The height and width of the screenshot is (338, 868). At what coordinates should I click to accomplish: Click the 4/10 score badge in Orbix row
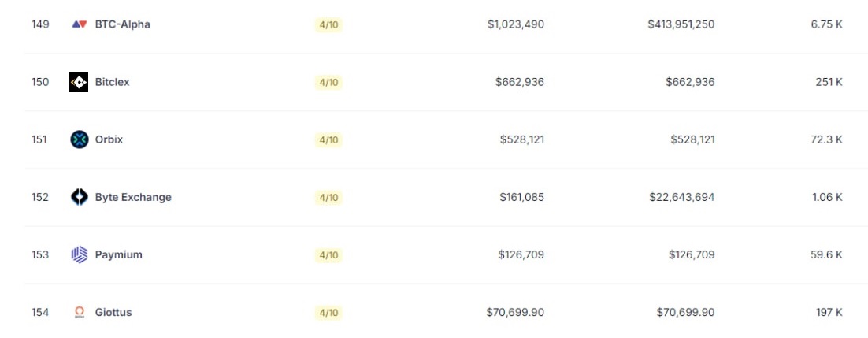click(328, 140)
